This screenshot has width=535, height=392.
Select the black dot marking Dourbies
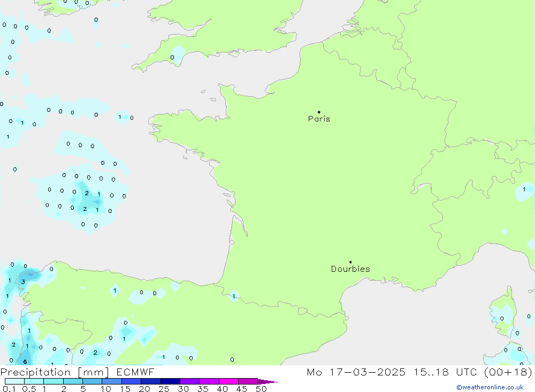pos(350,262)
